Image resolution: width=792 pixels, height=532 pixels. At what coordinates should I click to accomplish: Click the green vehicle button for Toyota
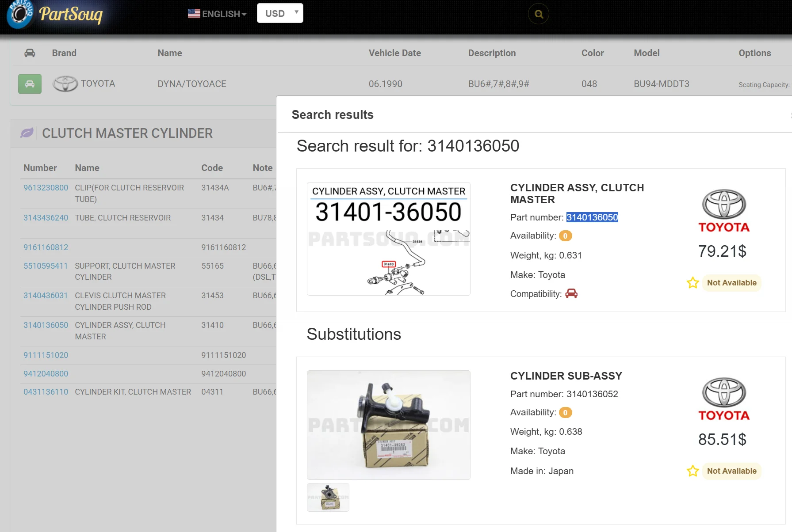tap(30, 84)
